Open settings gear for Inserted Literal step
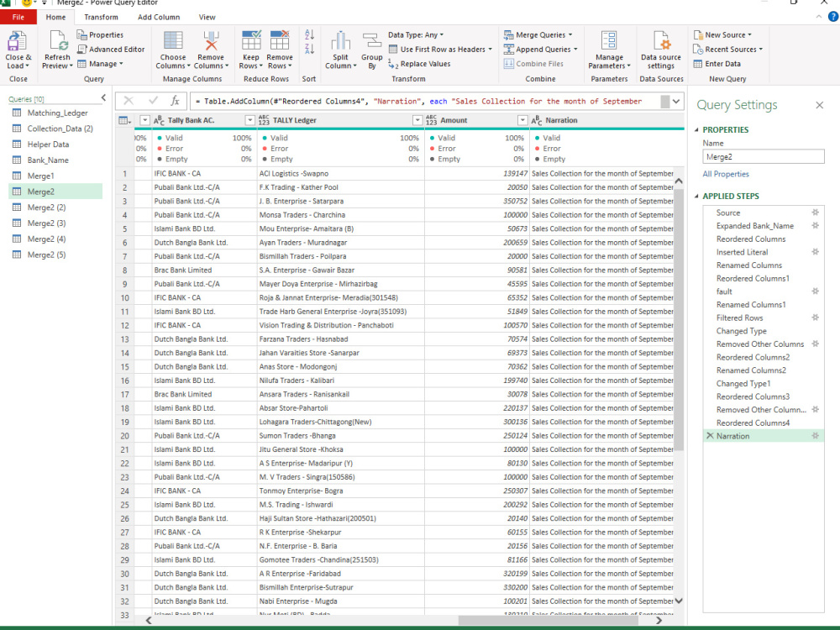The image size is (840, 630). tap(815, 252)
